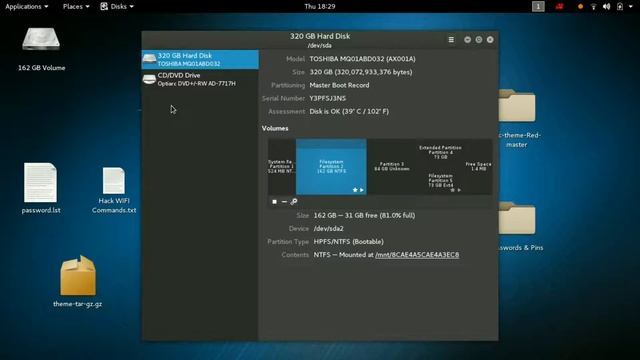Select the 320 GB Hard Disk device

click(x=200, y=60)
